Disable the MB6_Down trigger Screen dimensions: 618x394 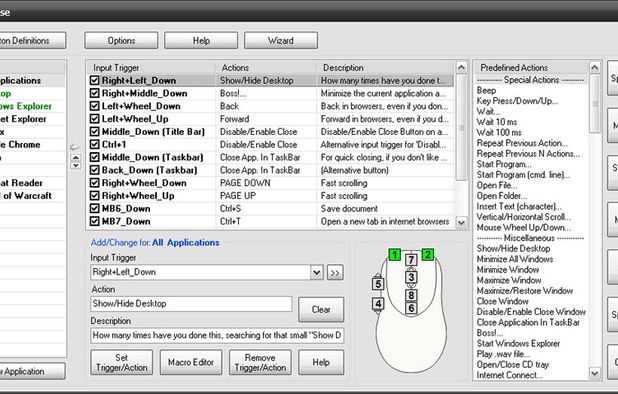pyautogui.click(x=94, y=208)
